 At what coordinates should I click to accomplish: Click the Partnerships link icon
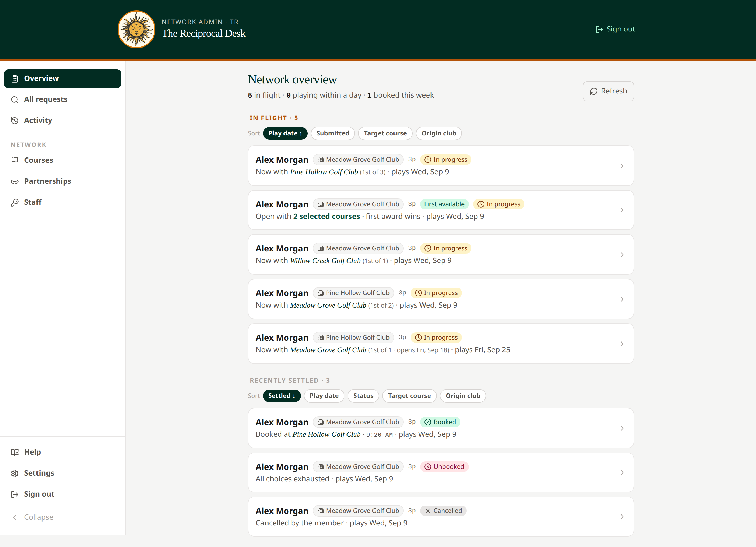[x=15, y=181]
